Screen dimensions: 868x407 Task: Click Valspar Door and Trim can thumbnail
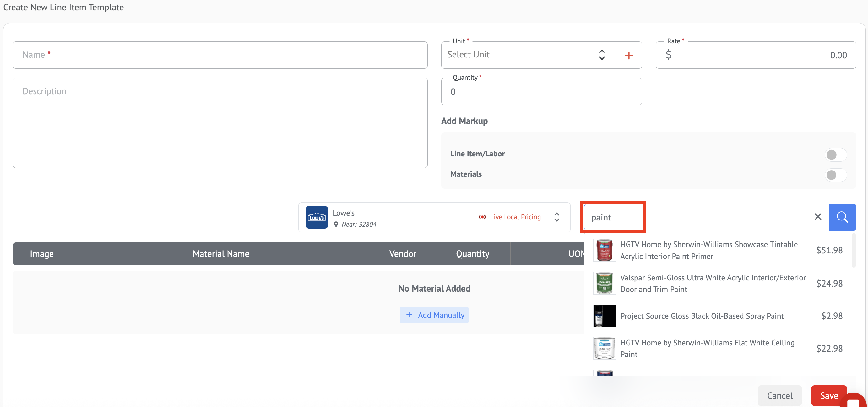(604, 283)
